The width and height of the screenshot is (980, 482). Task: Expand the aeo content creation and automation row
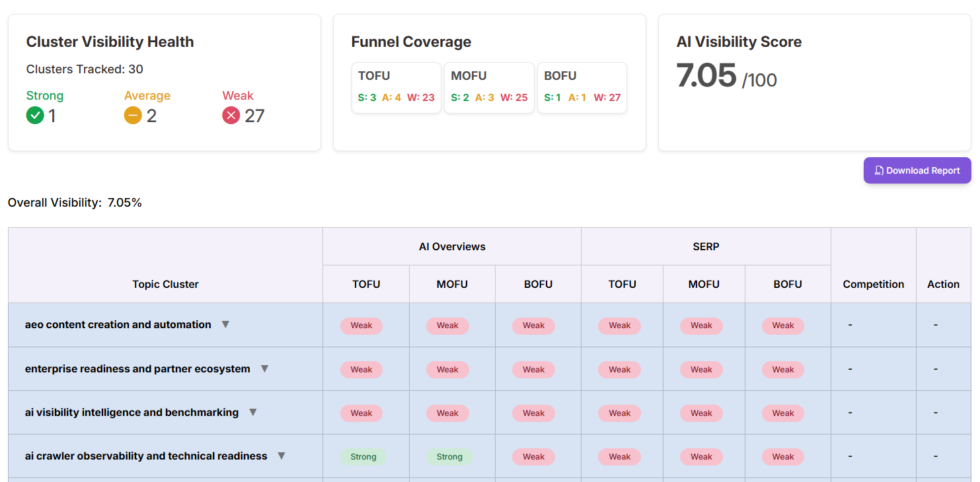pyautogui.click(x=225, y=324)
